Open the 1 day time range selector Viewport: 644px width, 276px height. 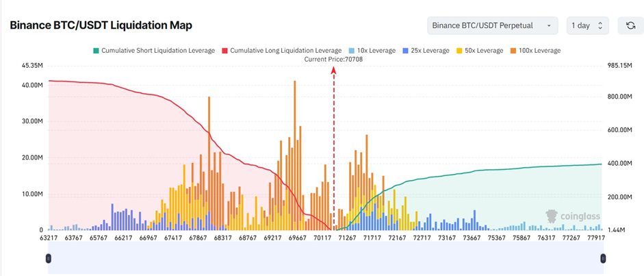click(587, 26)
